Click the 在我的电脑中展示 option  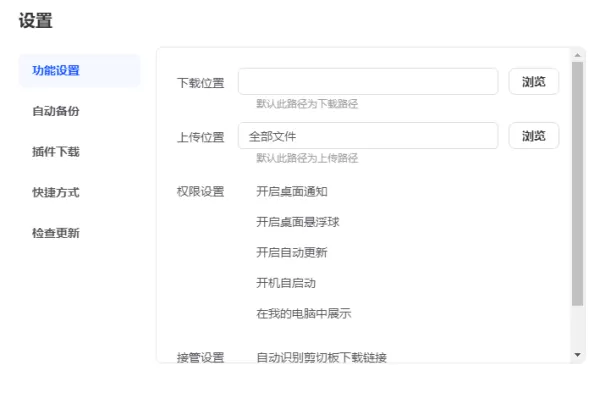[x=304, y=314]
